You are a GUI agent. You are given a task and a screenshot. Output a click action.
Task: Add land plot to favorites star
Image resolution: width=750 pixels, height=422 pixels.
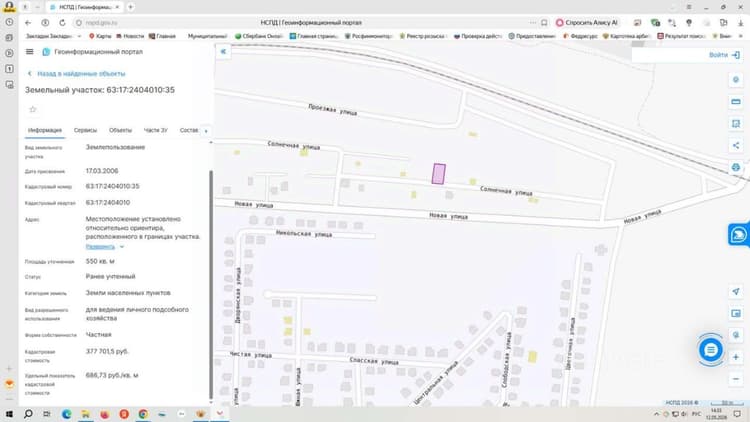[33, 110]
